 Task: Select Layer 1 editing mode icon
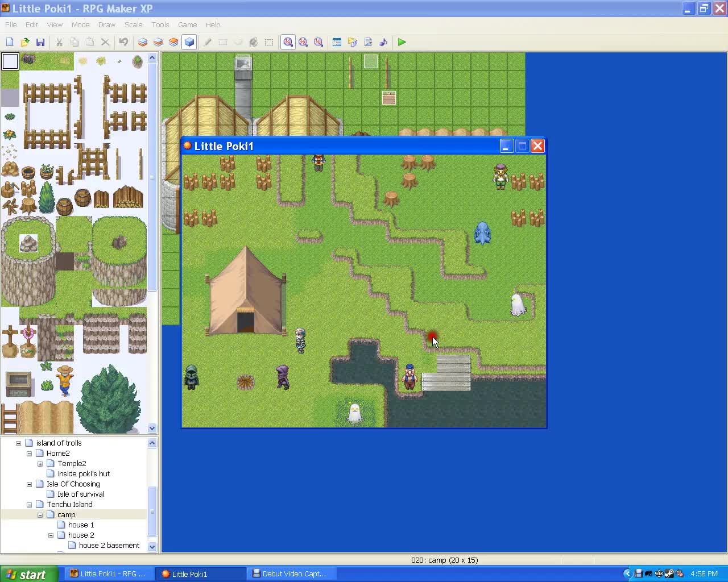click(x=143, y=42)
